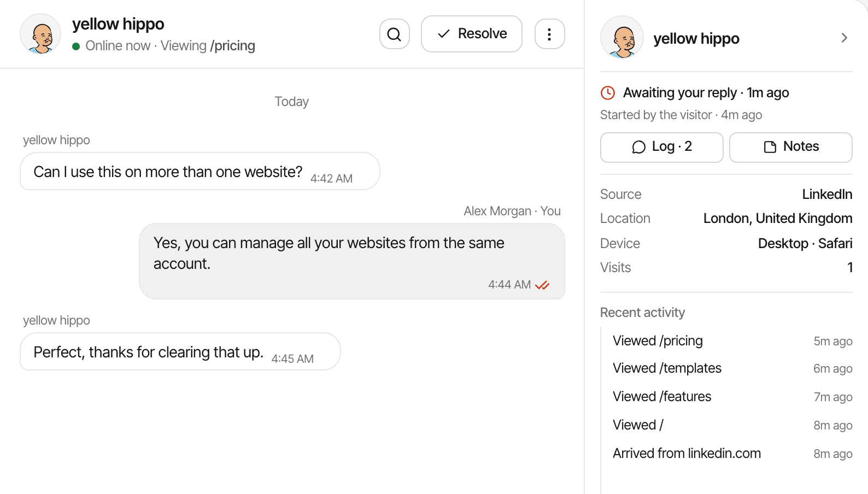Click the 'Desktop · Safari' device value
The width and height of the screenshot is (868, 494).
(805, 244)
